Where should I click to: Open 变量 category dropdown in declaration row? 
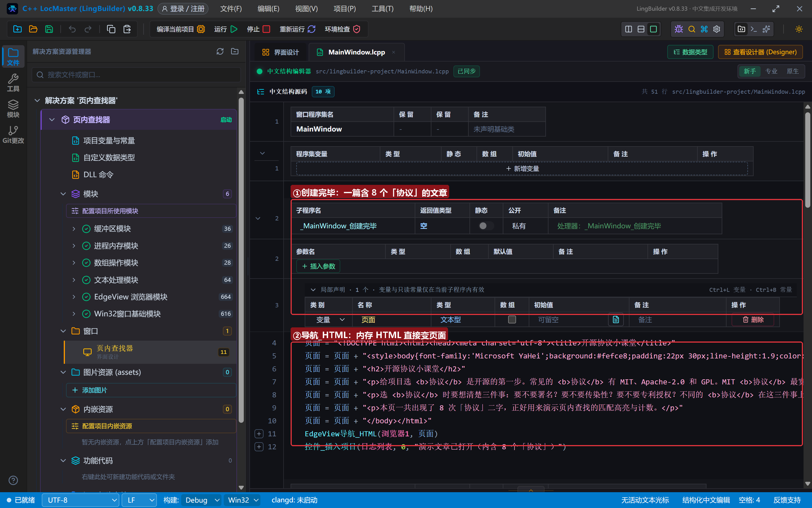point(330,319)
